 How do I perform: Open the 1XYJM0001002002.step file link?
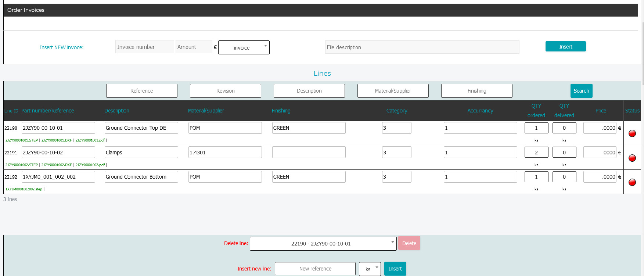[x=24, y=189]
